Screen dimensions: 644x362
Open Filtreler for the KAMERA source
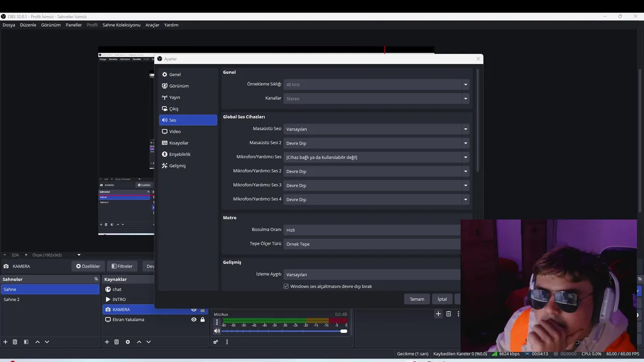coord(122,266)
